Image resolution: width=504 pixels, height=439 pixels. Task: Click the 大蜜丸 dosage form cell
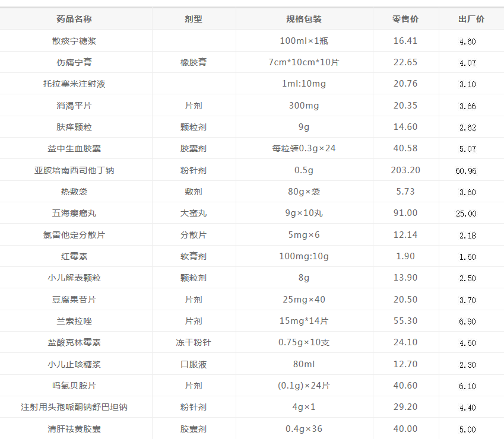point(194,213)
